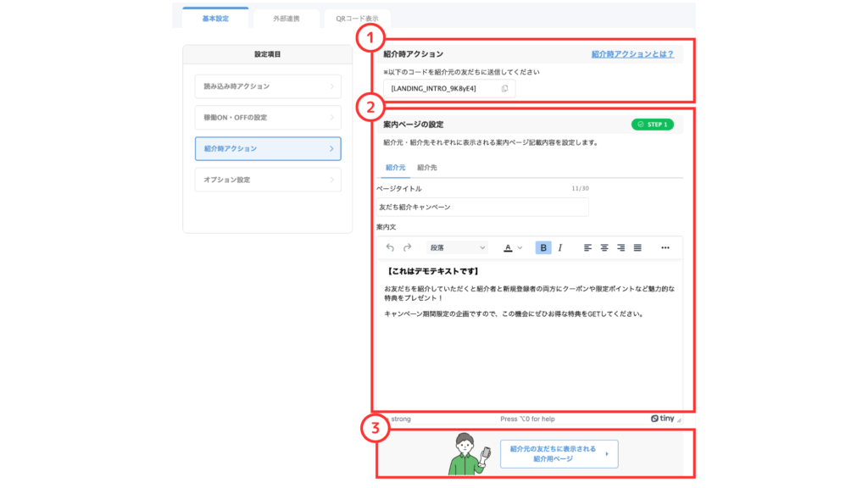The width and height of the screenshot is (868, 488).
Task: Select the 紹介元 sub-tab
Action: [x=395, y=168]
